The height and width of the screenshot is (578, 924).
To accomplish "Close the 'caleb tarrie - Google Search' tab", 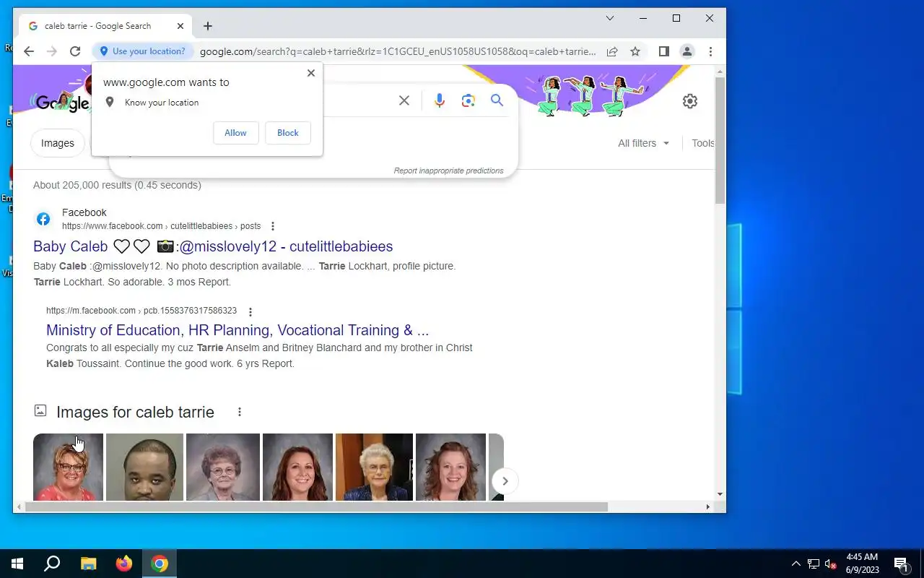I will tap(180, 26).
